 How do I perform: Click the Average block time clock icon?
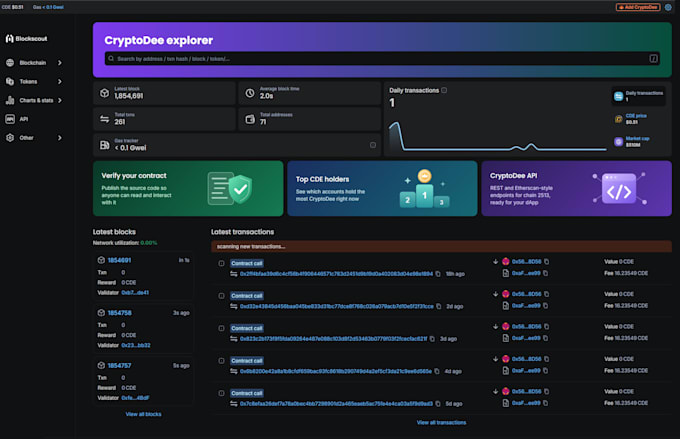tap(250, 93)
